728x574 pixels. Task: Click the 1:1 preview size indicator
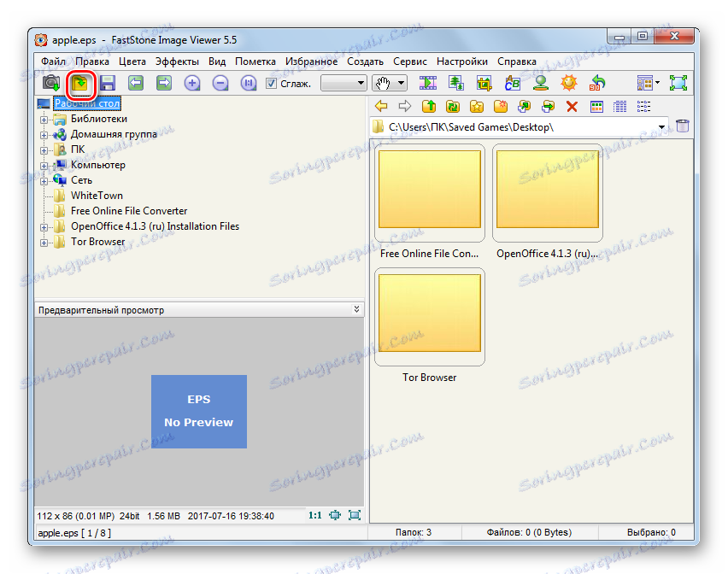[315, 516]
